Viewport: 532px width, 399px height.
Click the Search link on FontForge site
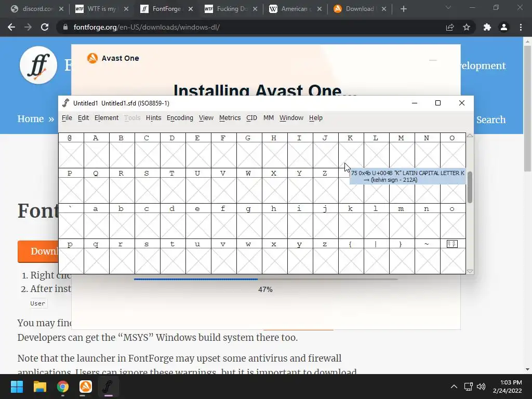coord(491,119)
